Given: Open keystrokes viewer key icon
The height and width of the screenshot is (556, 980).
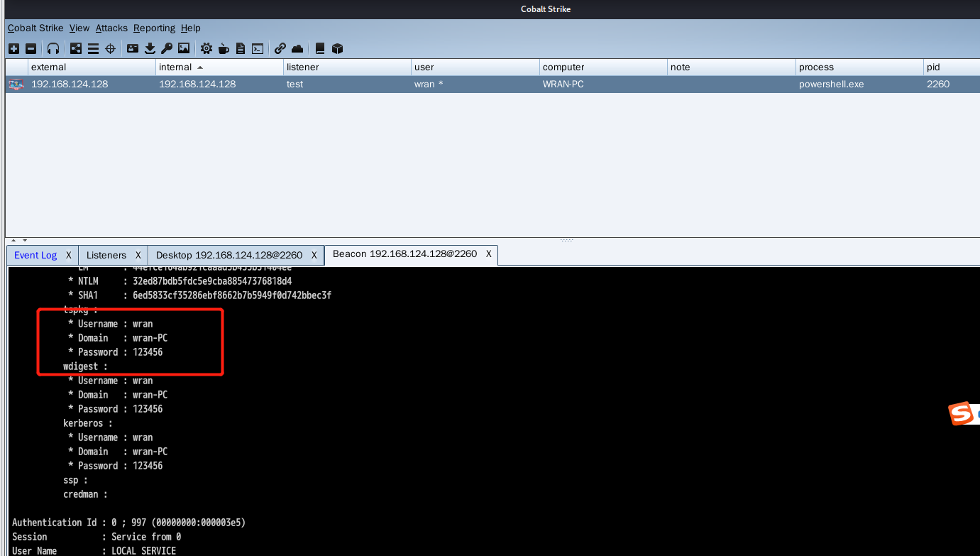Looking at the screenshot, I should pos(167,49).
